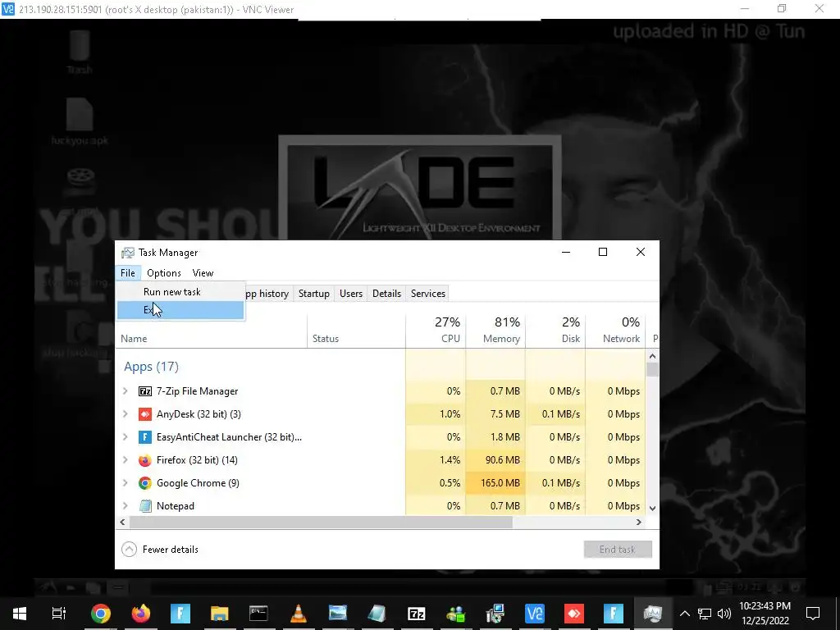The width and height of the screenshot is (840, 630).
Task: Click the Notepad process icon in the list
Action: [x=145, y=505]
